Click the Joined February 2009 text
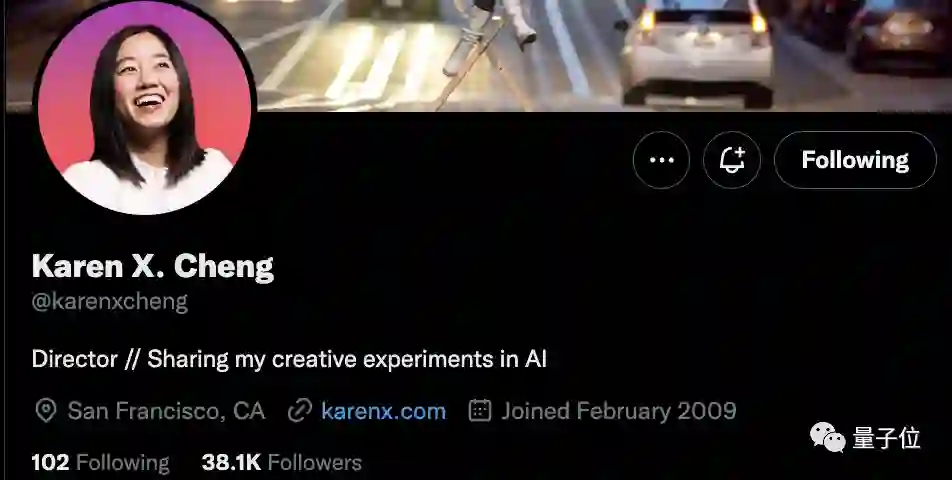 tap(619, 411)
